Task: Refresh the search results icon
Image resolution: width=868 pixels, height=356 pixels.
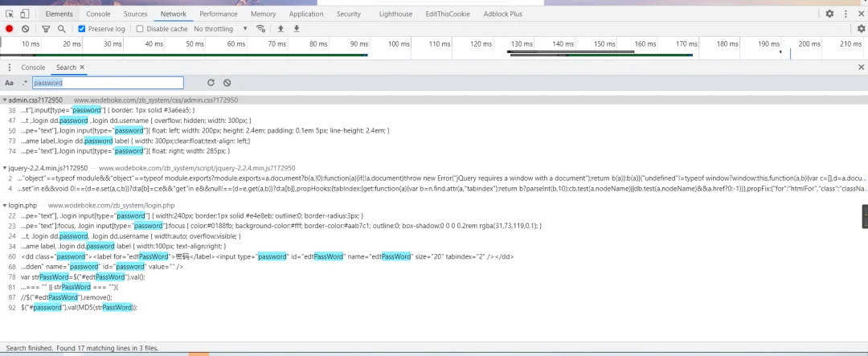Action: tap(211, 83)
